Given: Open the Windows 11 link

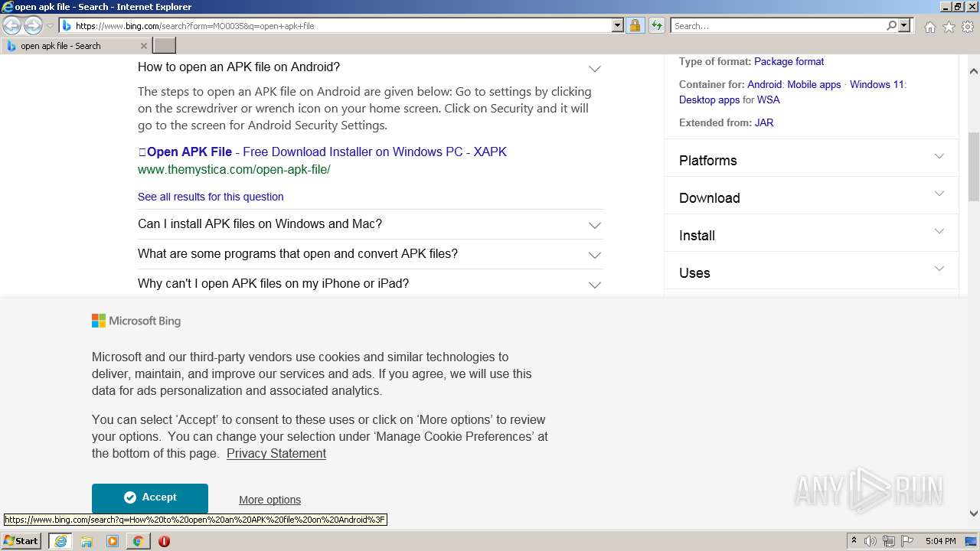Looking at the screenshot, I should click(877, 84).
